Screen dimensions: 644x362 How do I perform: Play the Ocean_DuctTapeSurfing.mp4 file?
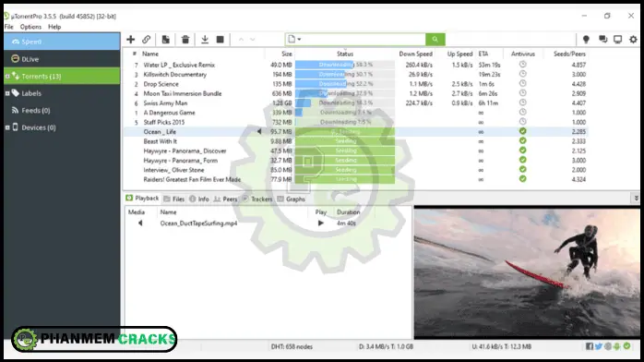[321, 223]
